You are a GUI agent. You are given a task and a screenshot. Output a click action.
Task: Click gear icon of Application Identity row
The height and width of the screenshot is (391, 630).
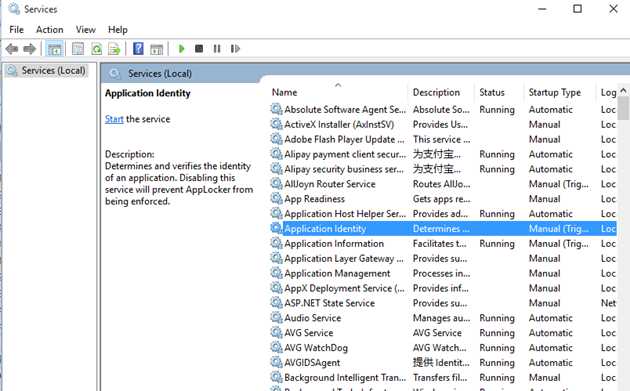tap(276, 228)
